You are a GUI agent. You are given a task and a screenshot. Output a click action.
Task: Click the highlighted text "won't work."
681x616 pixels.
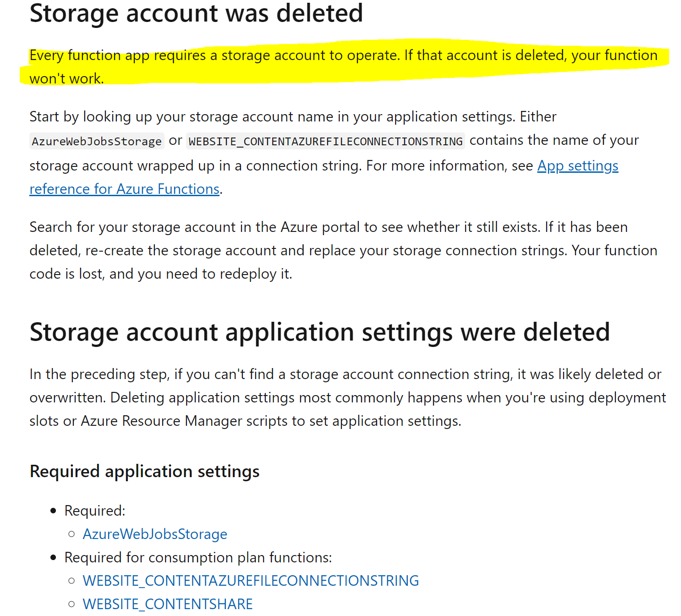tap(67, 79)
